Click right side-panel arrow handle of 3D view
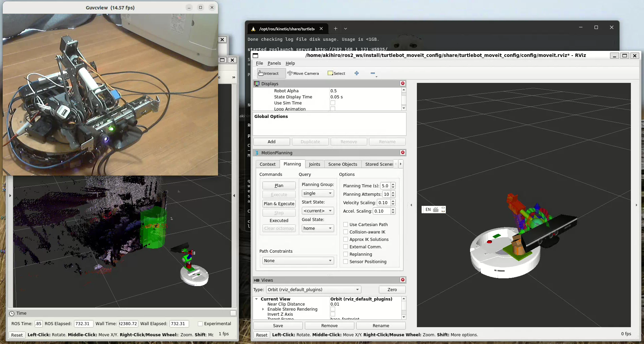The image size is (644, 344). click(x=636, y=205)
